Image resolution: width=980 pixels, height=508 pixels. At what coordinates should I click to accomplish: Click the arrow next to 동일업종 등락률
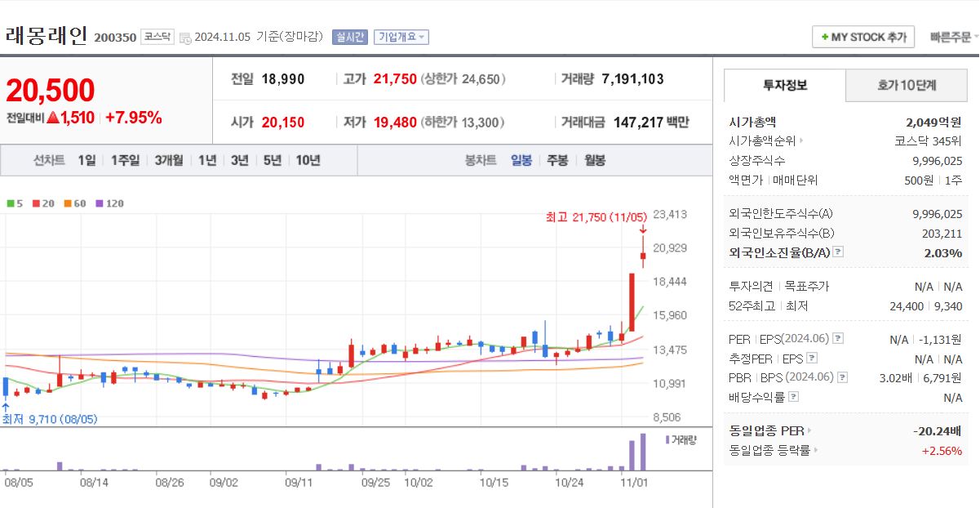pos(816,450)
